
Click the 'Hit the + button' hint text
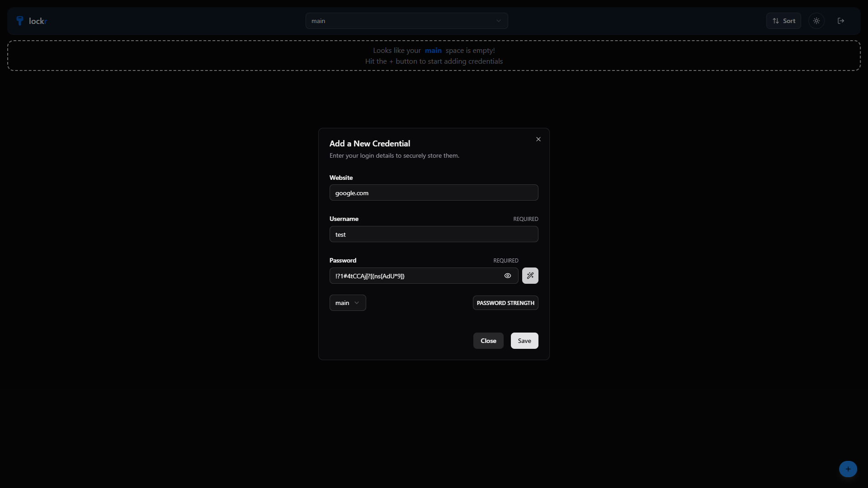pos(434,61)
